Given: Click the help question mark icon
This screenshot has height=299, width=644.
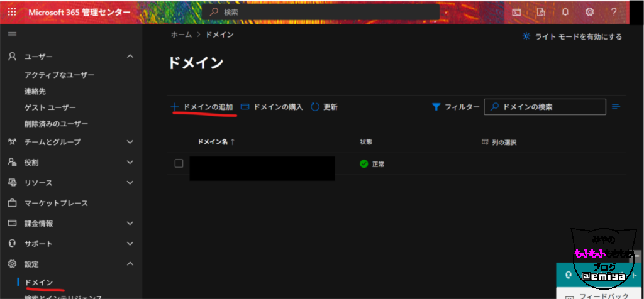Looking at the screenshot, I should 614,12.
